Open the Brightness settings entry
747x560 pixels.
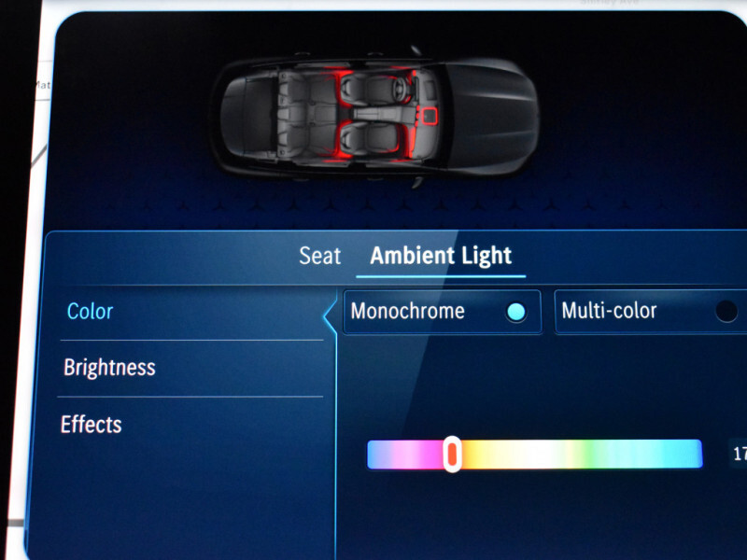[x=109, y=367]
